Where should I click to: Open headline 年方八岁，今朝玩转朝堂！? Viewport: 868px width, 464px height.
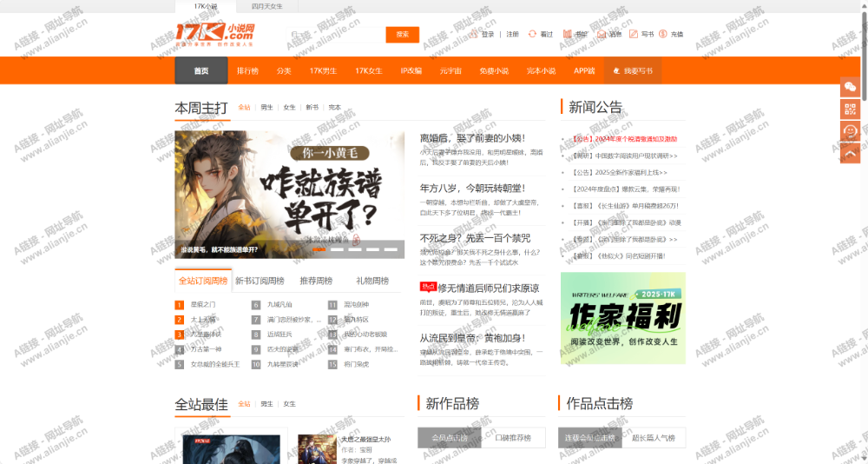click(472, 188)
